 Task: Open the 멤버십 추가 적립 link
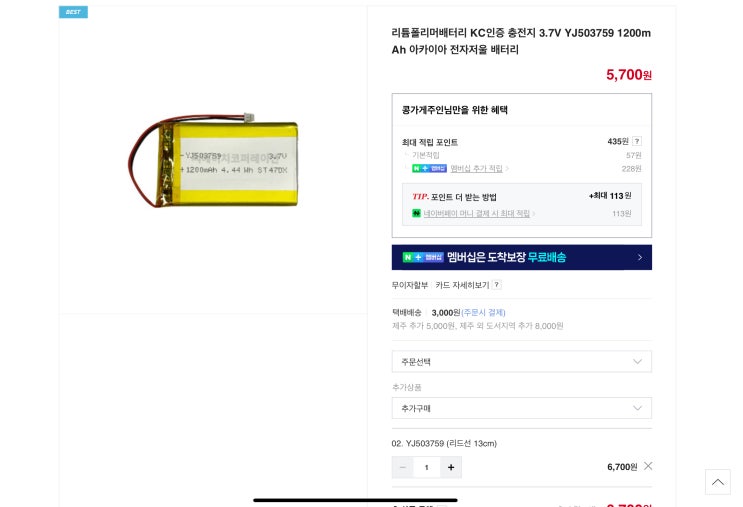pyautogui.click(x=476, y=168)
